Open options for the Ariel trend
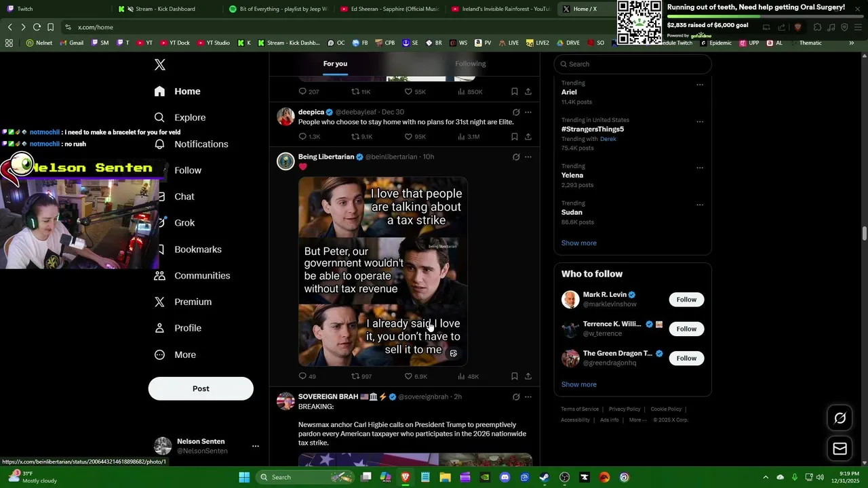 pyautogui.click(x=700, y=85)
